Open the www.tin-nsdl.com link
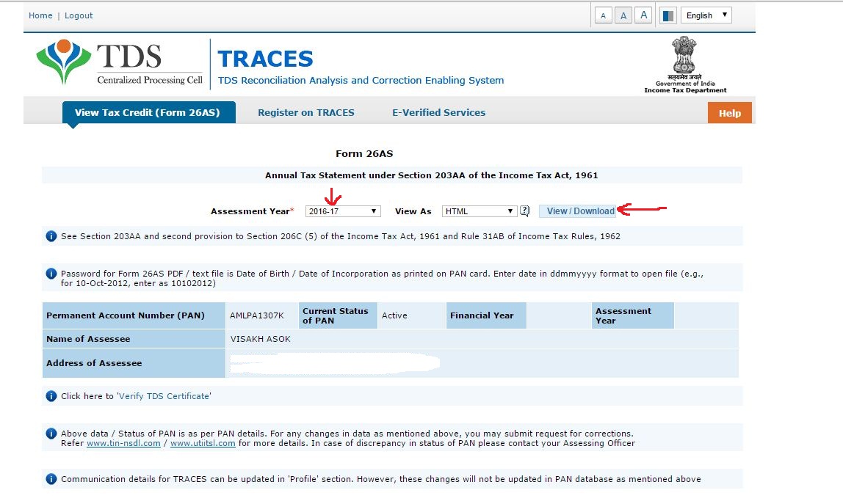 point(123,443)
